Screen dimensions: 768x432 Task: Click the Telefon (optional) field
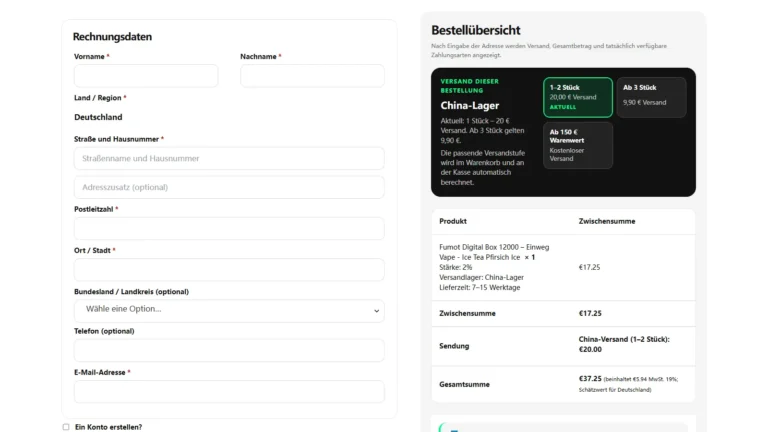(229, 350)
